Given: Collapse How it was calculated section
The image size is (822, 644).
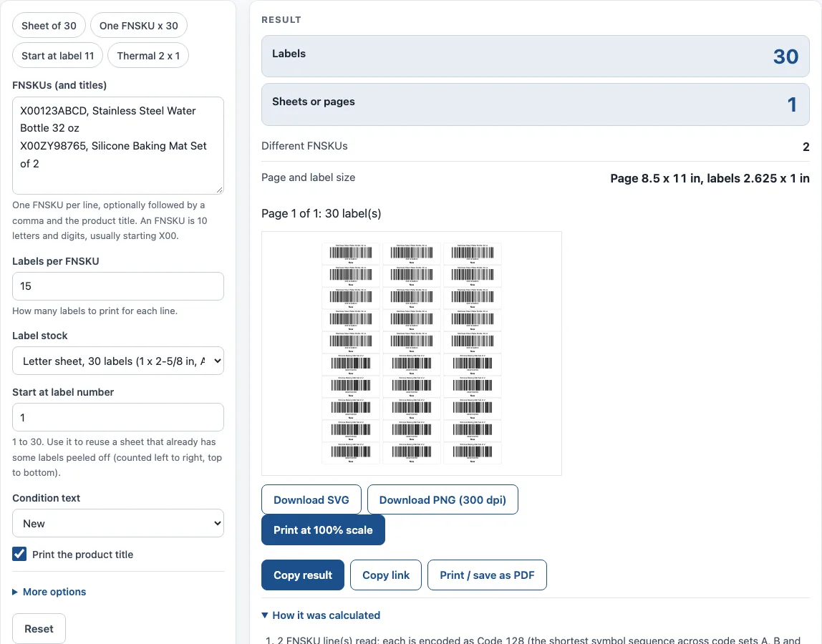Looking at the screenshot, I should point(321,615).
